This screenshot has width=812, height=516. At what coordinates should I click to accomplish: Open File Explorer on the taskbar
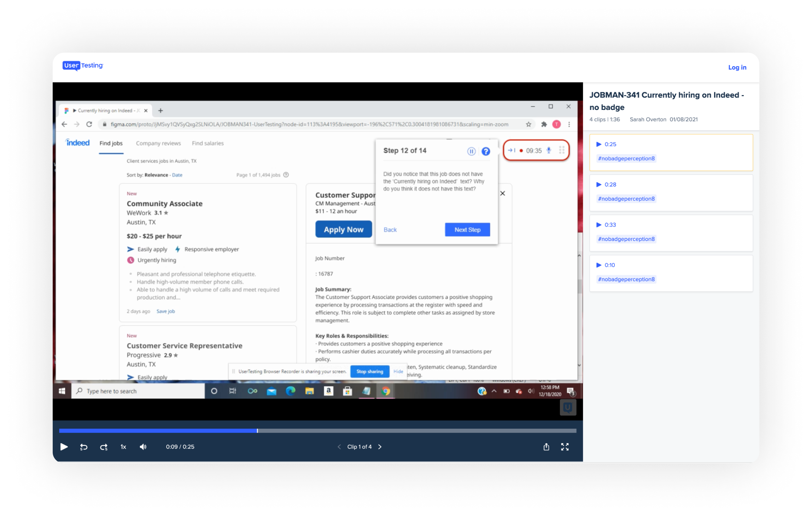[310, 391]
